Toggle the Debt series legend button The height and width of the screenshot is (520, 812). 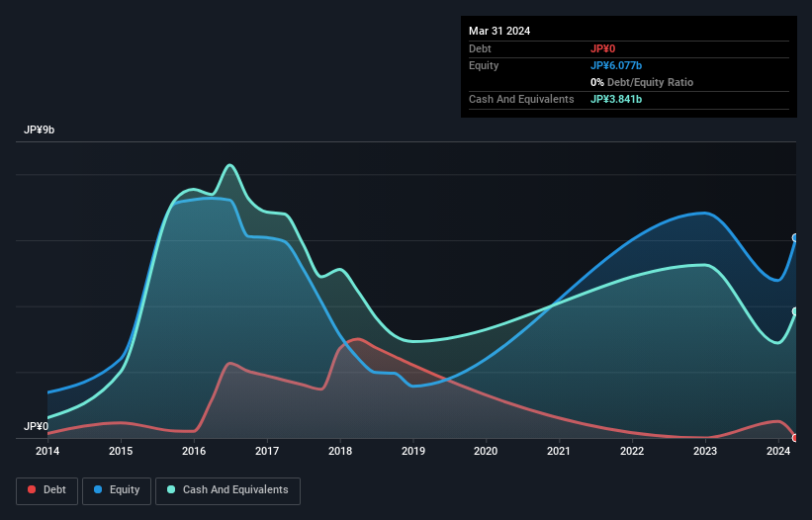pyautogui.click(x=46, y=490)
